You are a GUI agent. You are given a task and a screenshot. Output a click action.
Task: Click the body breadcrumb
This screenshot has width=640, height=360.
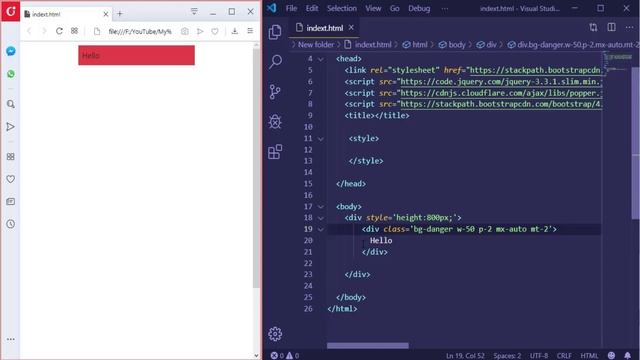click(452, 44)
